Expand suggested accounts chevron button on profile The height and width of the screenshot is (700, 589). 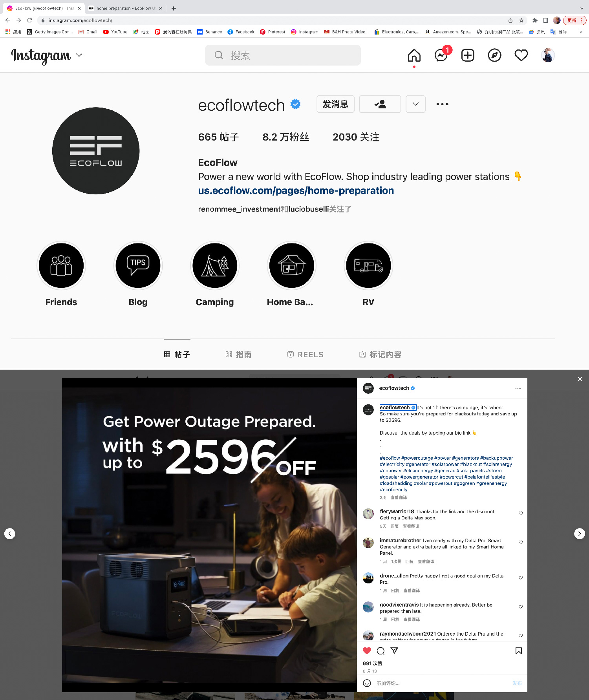click(415, 104)
